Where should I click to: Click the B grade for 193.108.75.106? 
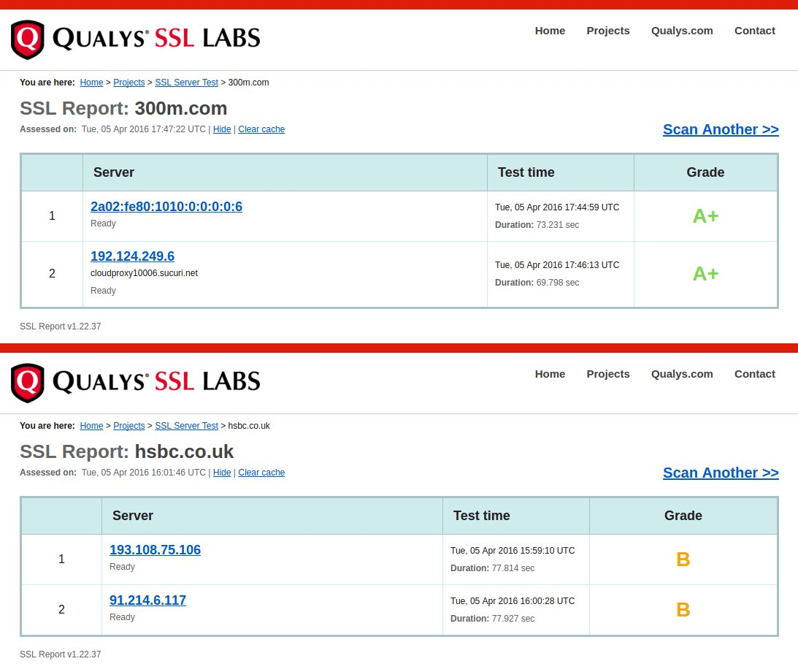tap(683, 560)
